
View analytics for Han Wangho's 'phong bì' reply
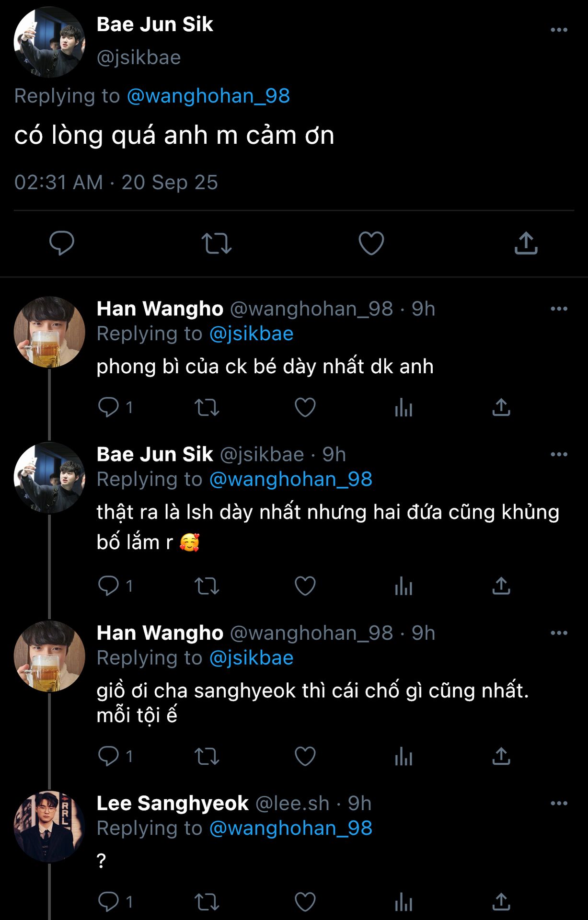(404, 408)
